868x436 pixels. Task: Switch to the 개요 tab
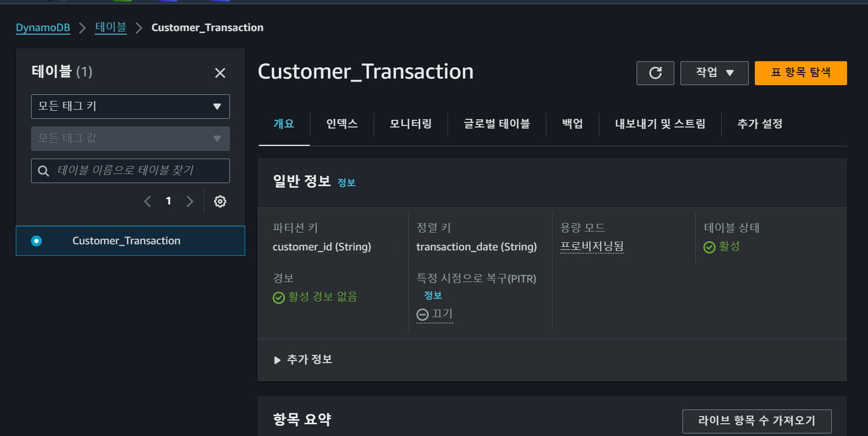[x=284, y=124]
